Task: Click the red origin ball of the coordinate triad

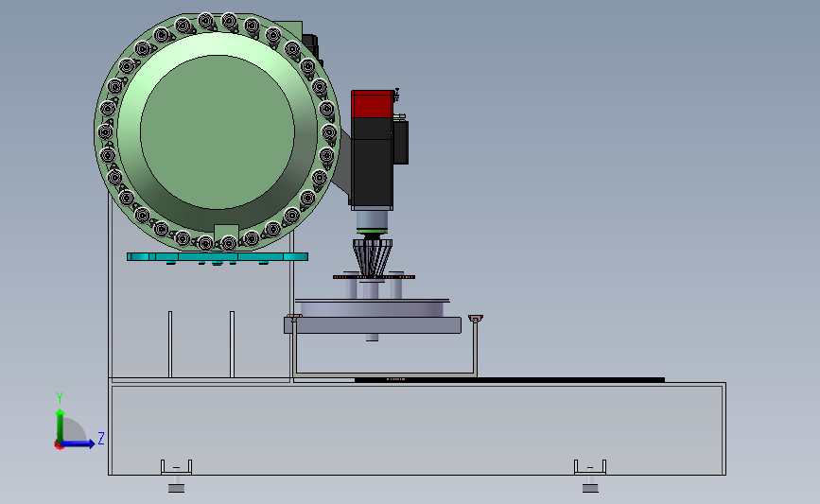Action: click(59, 445)
